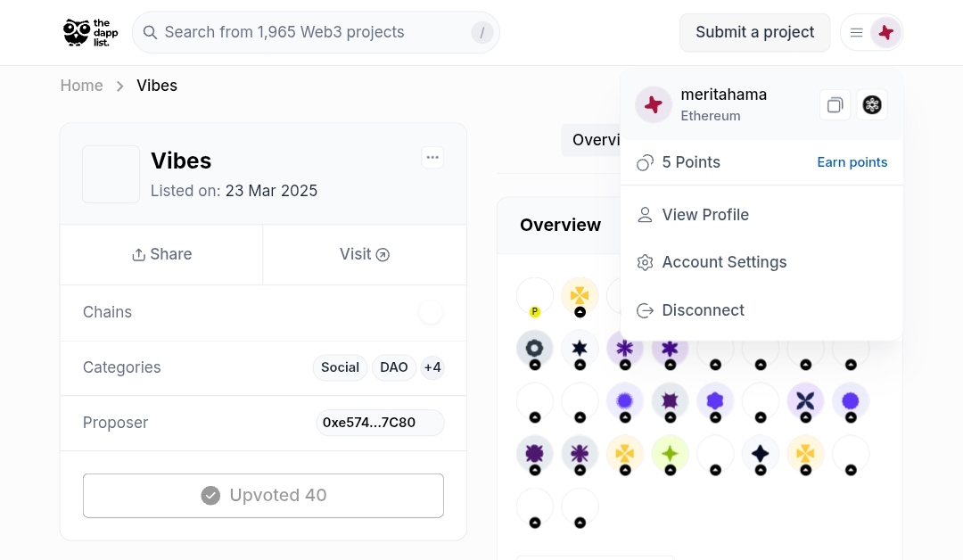Focus the Web3 projects search field

point(316,32)
